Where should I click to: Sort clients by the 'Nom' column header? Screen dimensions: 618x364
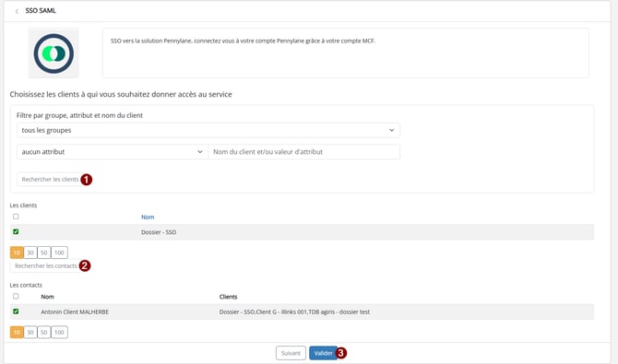(148, 217)
